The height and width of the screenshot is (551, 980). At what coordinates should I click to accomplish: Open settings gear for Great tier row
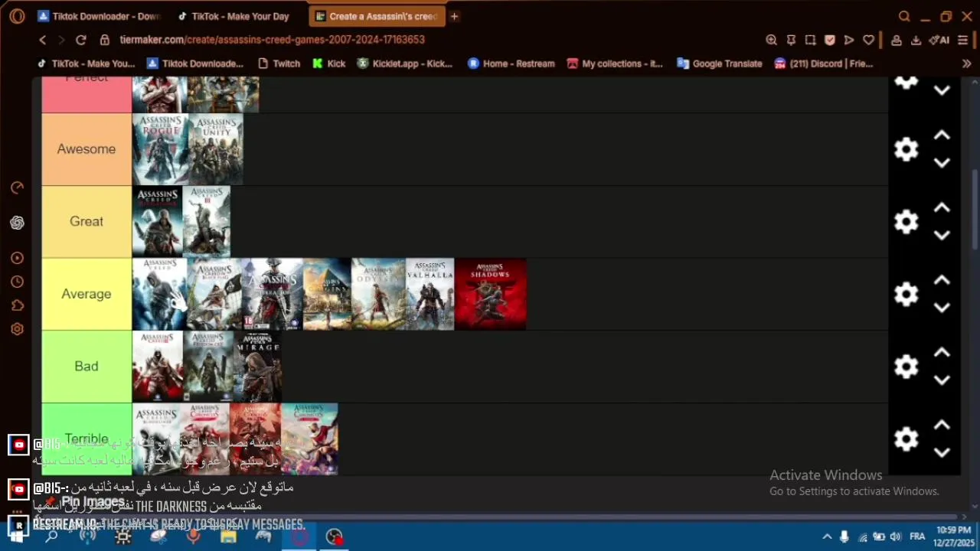(906, 222)
